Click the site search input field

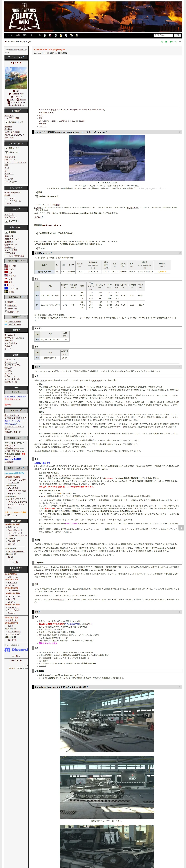tap(163, 35)
